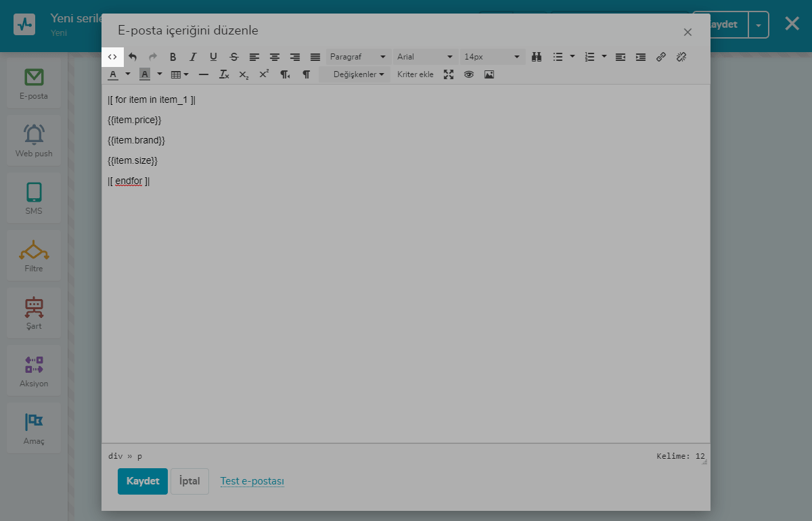Preview email with the eye icon
Image resolution: width=812 pixels, height=521 pixels.
469,74
